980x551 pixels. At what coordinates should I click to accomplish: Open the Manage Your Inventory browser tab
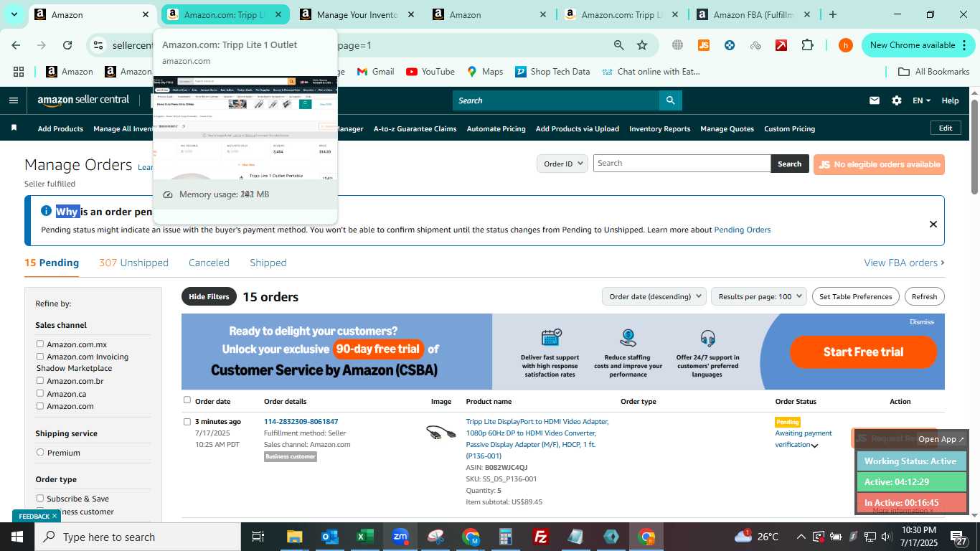point(357,14)
